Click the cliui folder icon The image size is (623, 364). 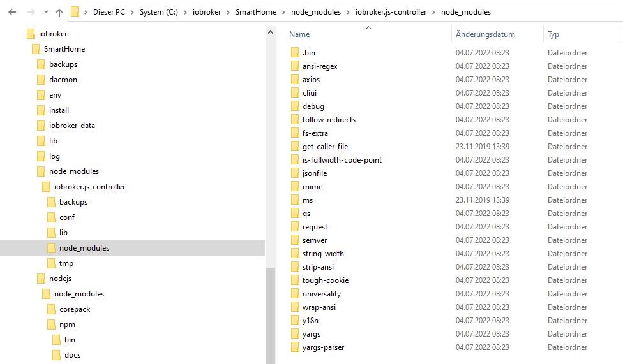click(295, 93)
